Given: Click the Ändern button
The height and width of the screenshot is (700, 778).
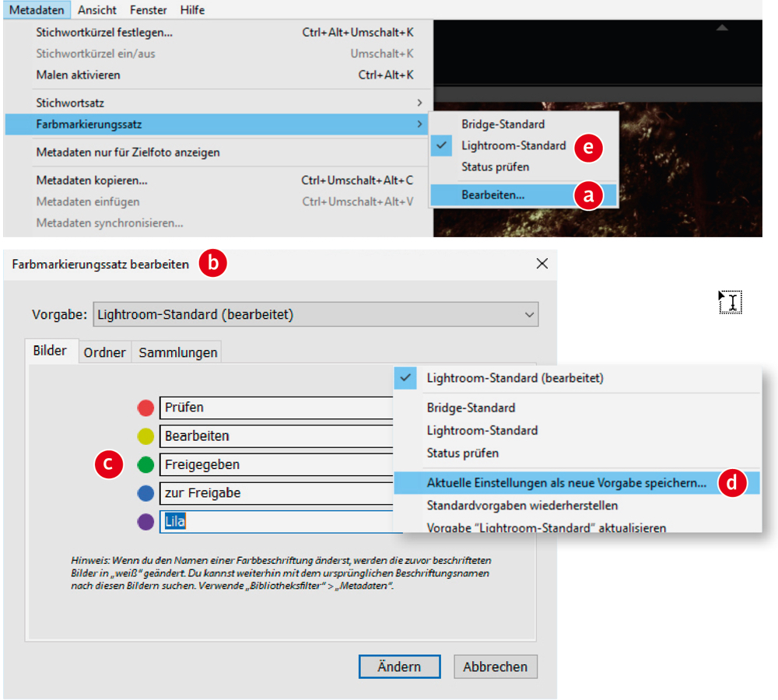Looking at the screenshot, I should [x=399, y=667].
